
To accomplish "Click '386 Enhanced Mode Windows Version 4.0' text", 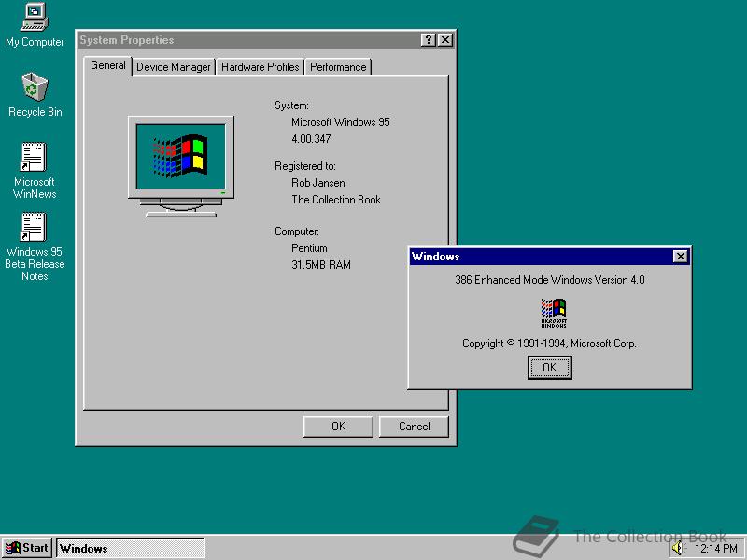I will (x=550, y=280).
